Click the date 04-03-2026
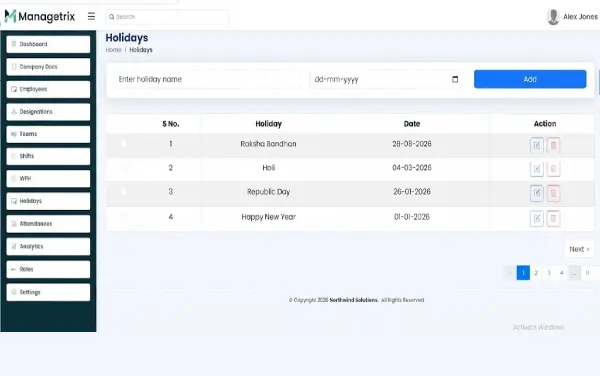This screenshot has height=376, width=600. (x=412, y=168)
